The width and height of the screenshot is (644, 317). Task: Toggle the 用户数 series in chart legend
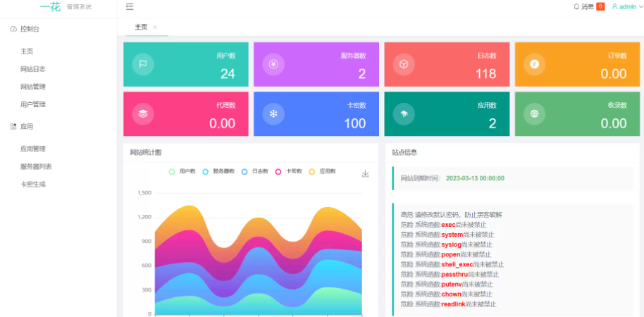pyautogui.click(x=182, y=171)
